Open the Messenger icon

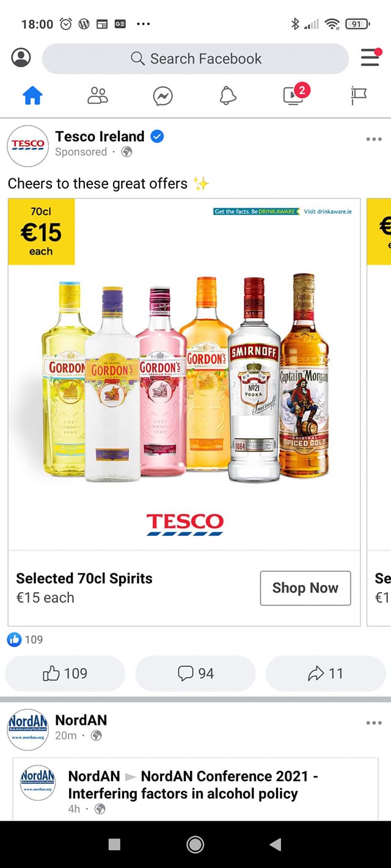[x=163, y=96]
